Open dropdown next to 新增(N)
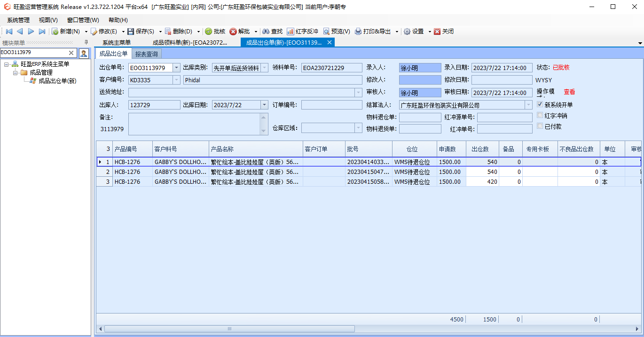 click(86, 31)
